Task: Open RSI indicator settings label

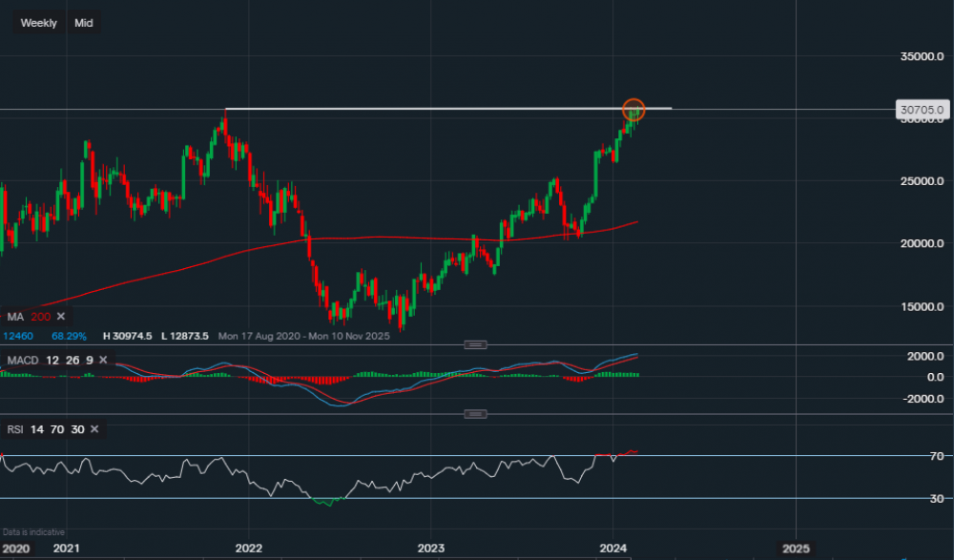Action: click(x=14, y=429)
